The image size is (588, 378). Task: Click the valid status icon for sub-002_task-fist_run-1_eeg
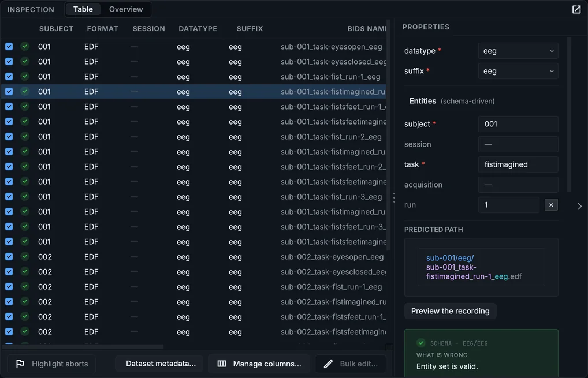[x=25, y=287]
